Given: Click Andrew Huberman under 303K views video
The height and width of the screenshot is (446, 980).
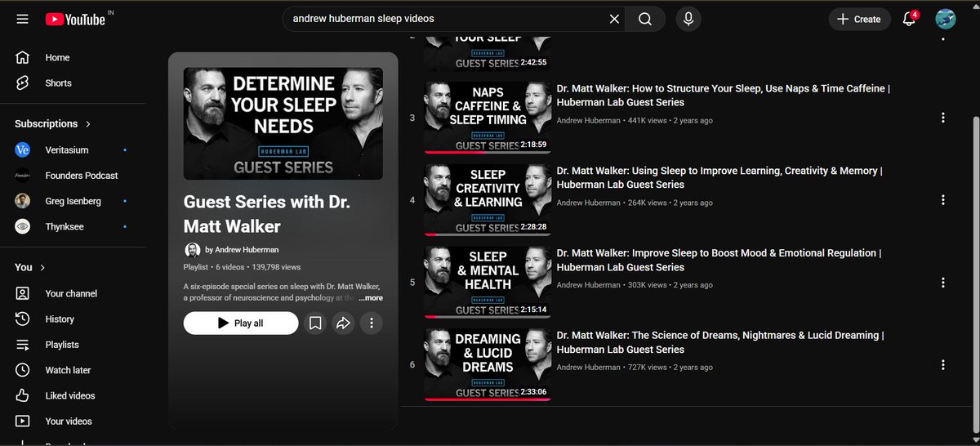Looking at the screenshot, I should 589,285.
